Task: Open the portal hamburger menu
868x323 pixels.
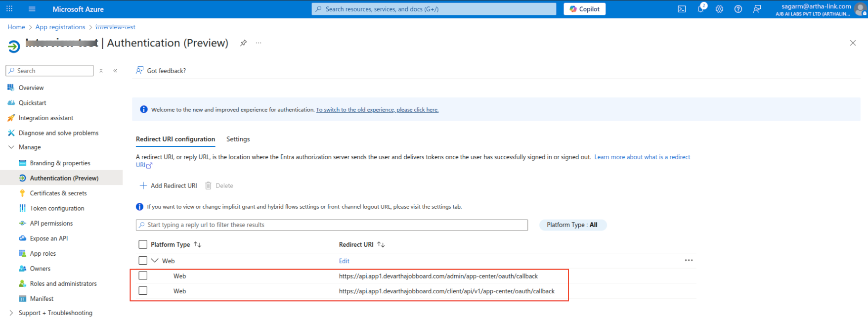Action: (32, 9)
